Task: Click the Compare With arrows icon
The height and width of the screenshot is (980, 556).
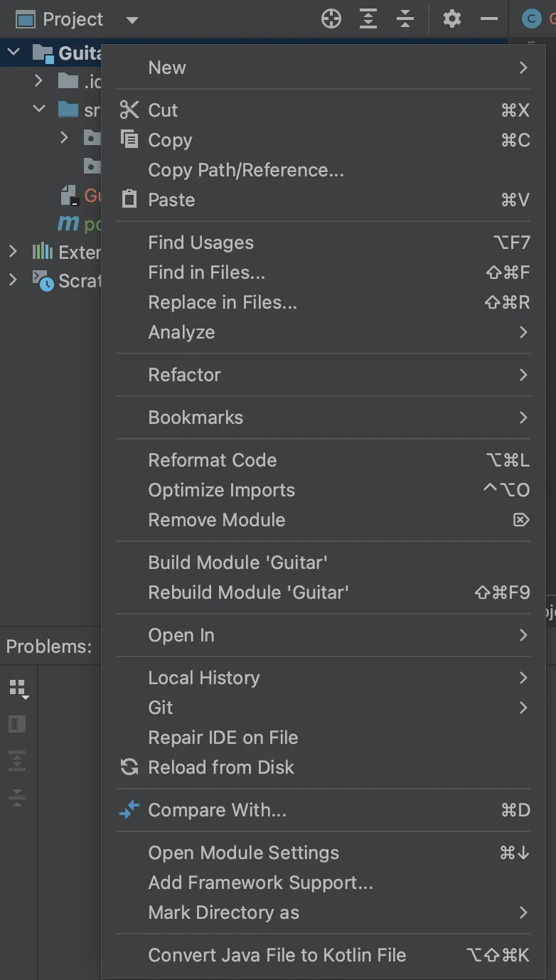Action: pyautogui.click(x=129, y=810)
